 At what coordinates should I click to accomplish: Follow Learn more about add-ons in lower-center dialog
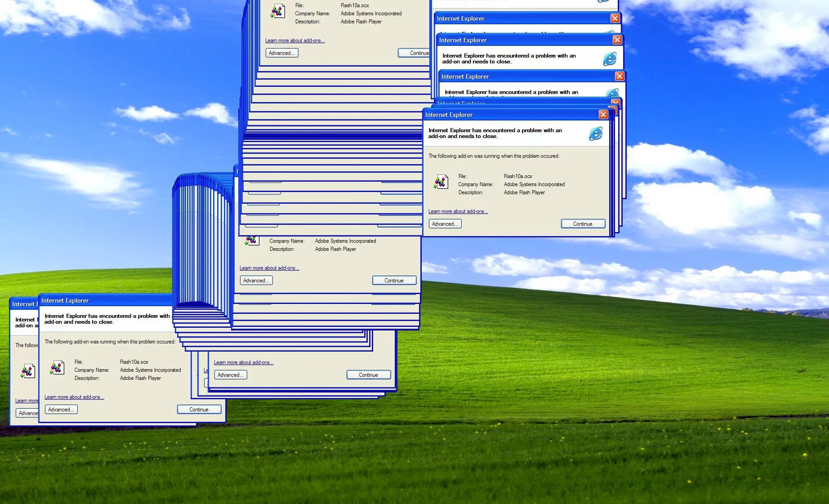tap(244, 362)
